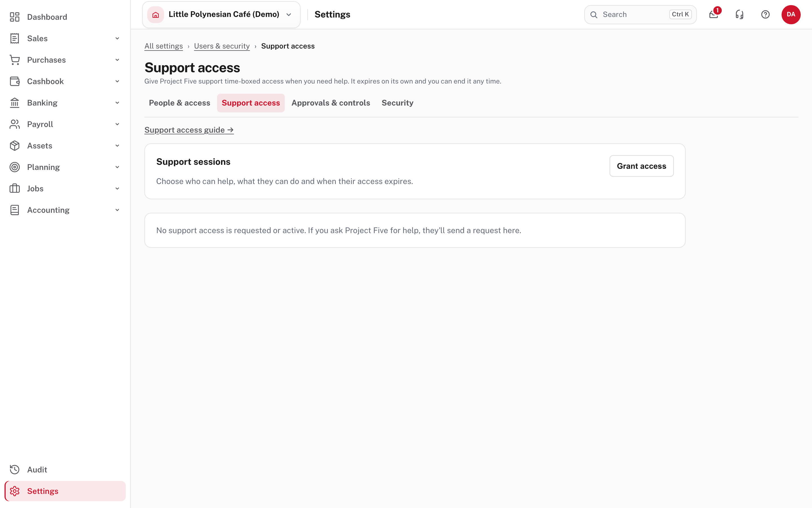Open the Support access guide link

point(189,130)
